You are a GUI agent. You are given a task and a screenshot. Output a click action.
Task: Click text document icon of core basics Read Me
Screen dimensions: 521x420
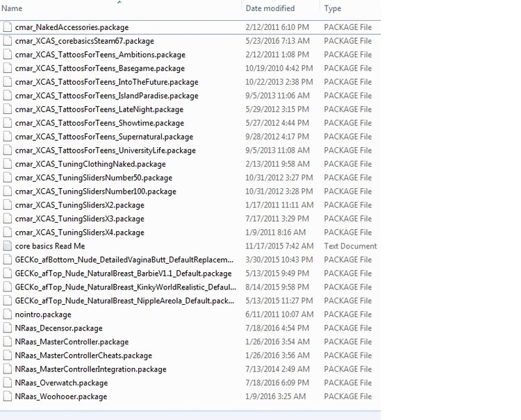[x=8, y=246]
